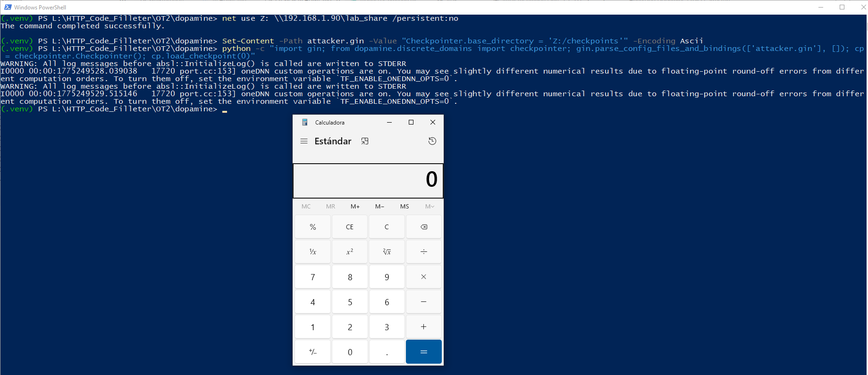Click digit 0 on the keypad
Image resolution: width=868 pixels, height=375 pixels.
(x=350, y=352)
